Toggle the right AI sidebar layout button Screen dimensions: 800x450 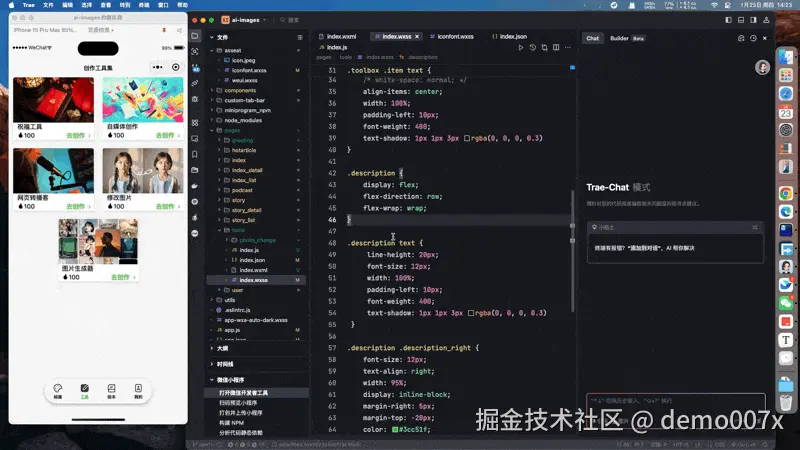(x=754, y=20)
